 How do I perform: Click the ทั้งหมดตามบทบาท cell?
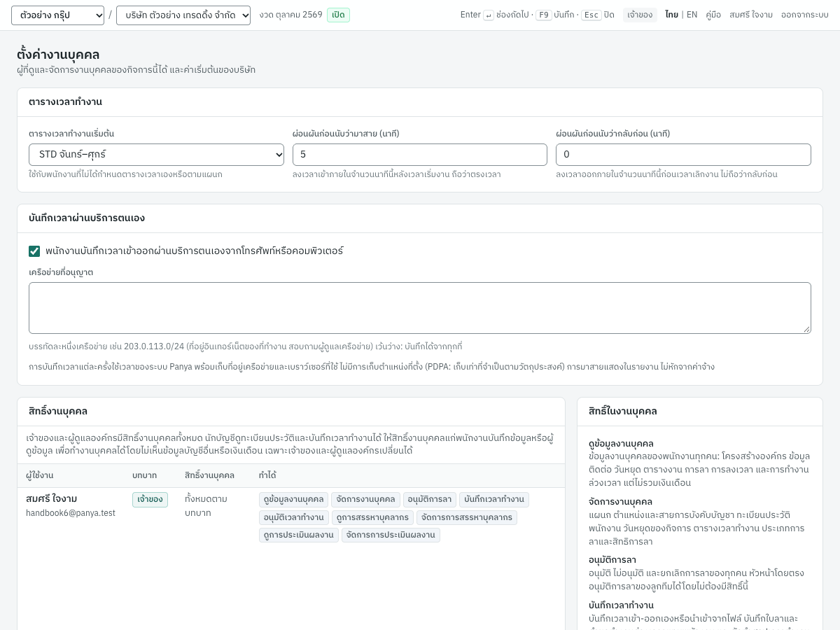(206, 506)
